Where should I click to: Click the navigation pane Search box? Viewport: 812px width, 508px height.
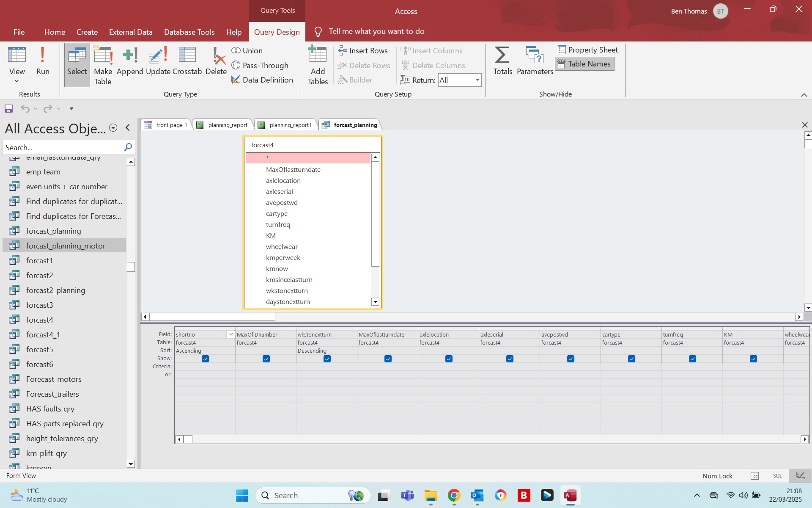[x=63, y=147]
